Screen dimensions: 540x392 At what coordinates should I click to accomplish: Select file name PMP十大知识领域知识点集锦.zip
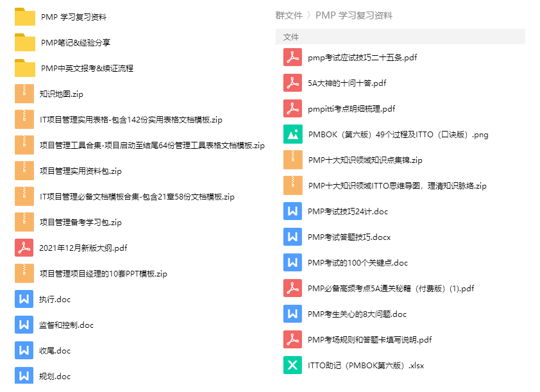point(365,160)
